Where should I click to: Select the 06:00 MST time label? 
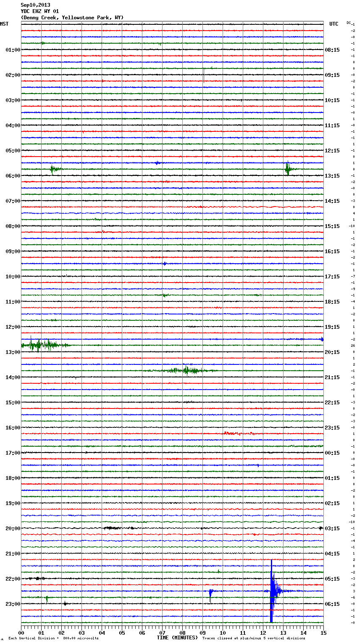click(x=13, y=176)
